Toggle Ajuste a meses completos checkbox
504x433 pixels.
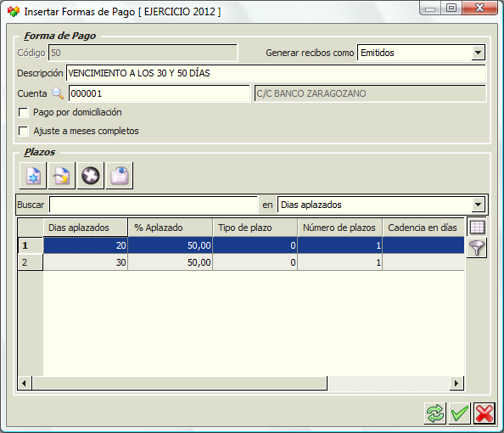[23, 131]
